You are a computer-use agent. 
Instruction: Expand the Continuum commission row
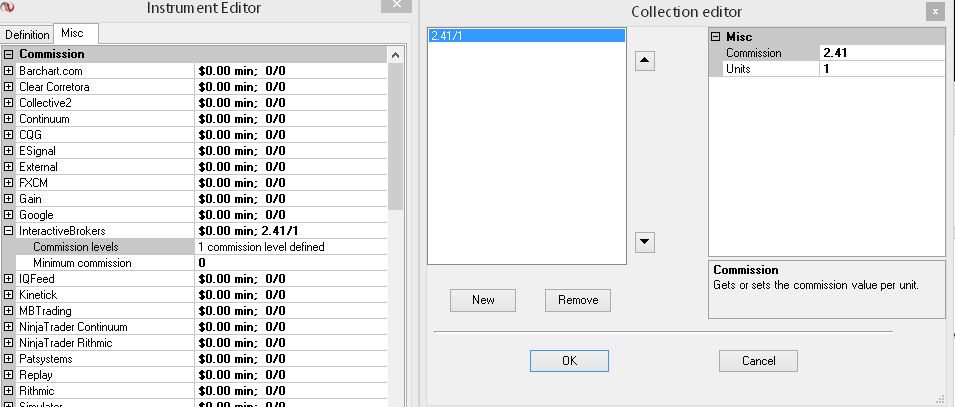tap(9, 119)
